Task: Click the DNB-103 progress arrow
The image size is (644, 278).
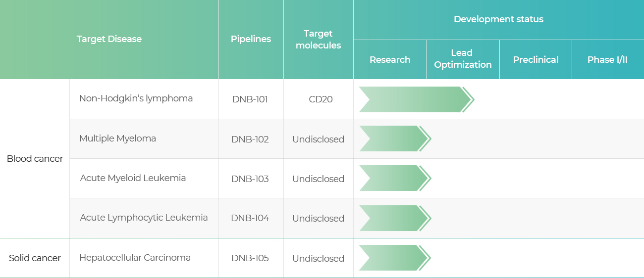Action: [395, 178]
